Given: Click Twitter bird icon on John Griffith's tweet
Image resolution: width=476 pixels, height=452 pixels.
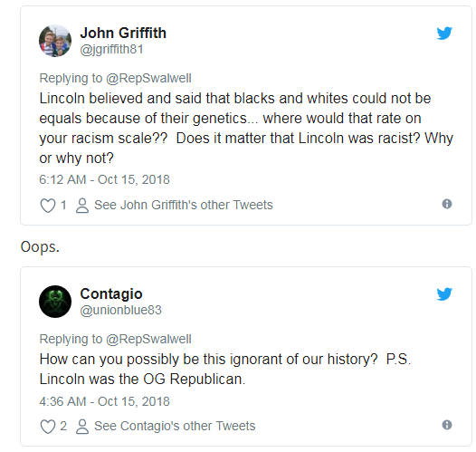Looking at the screenshot, I should click(x=444, y=34).
